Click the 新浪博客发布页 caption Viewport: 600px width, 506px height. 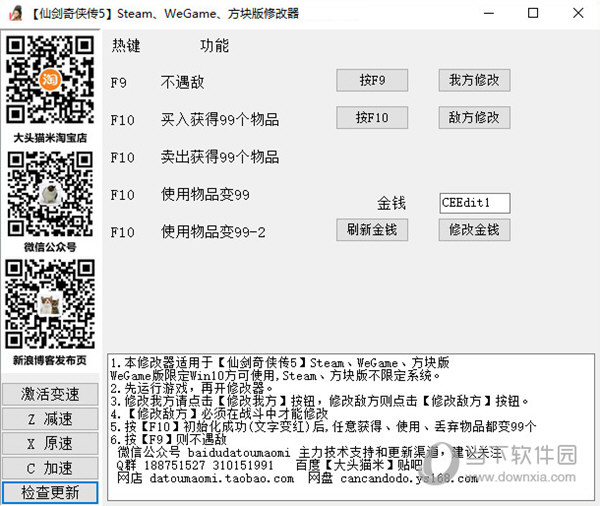tap(50, 360)
